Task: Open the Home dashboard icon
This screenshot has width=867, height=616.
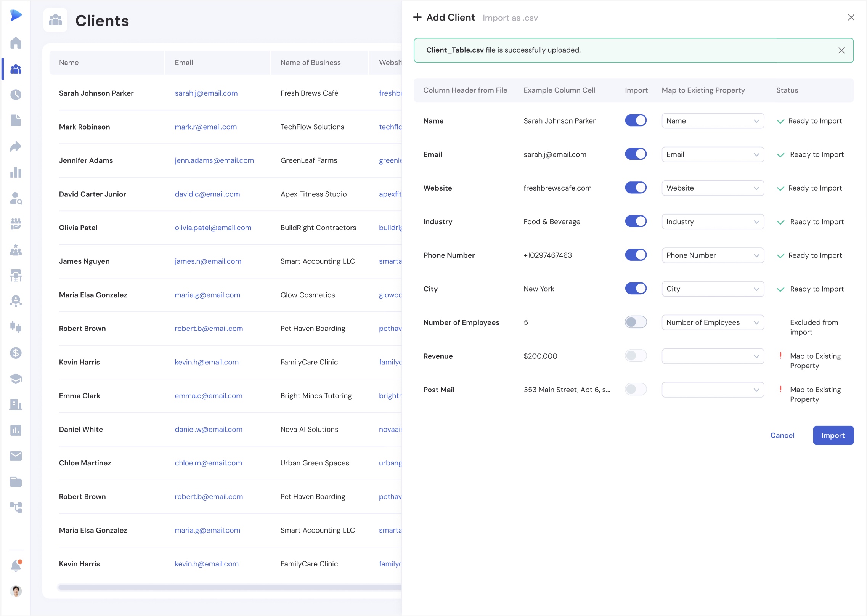Action: pos(16,43)
